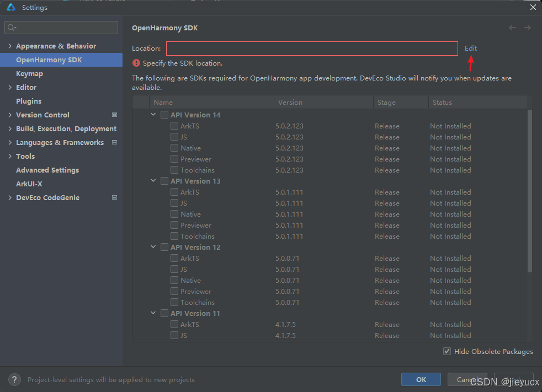Click the Edit link for SDK location
Image resolution: width=542 pixels, height=392 pixels.
click(x=470, y=49)
